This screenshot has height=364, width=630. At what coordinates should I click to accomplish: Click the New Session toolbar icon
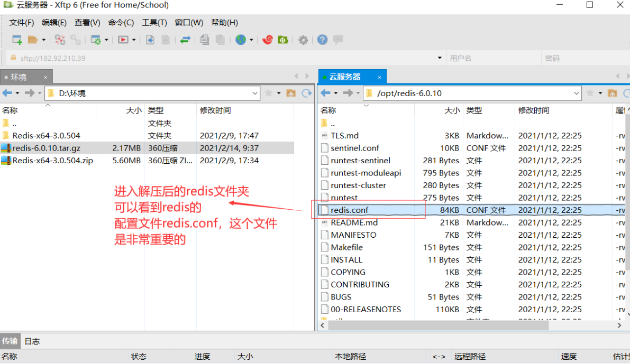tap(17, 40)
